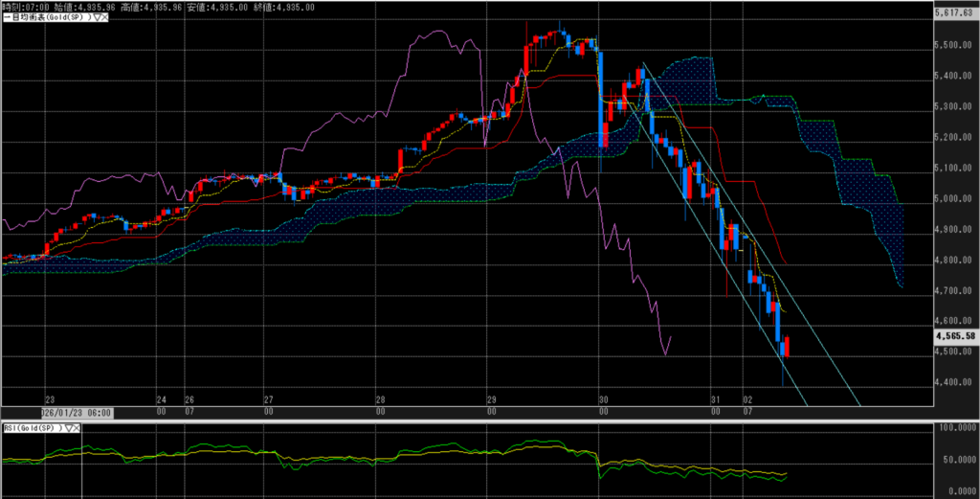This screenshot has height=499, width=980.
Task: Click the 5,617.63 high price label
Action: [954, 12]
